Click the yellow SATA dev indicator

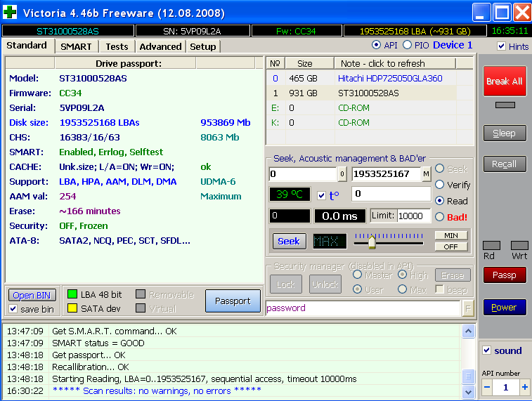coord(72,308)
